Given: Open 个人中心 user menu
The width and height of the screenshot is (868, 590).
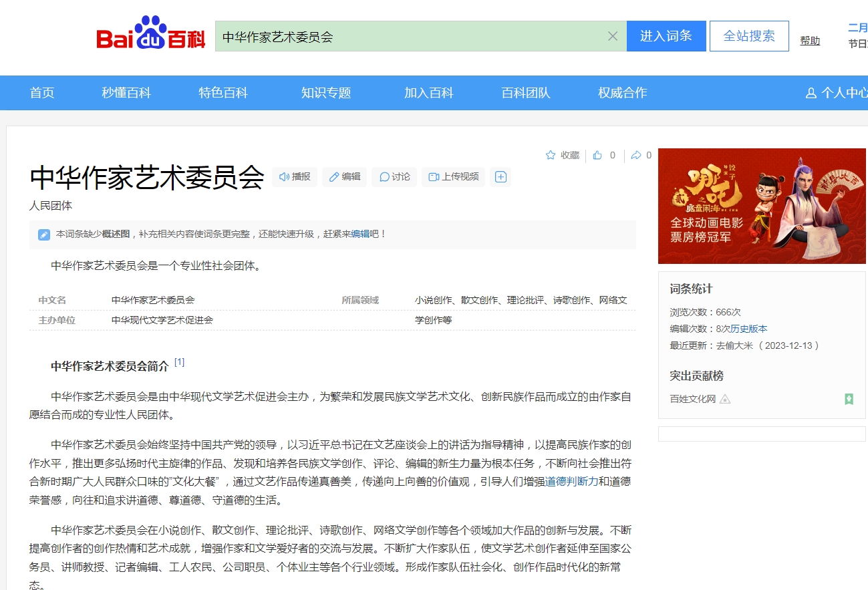Looking at the screenshot, I should point(837,93).
